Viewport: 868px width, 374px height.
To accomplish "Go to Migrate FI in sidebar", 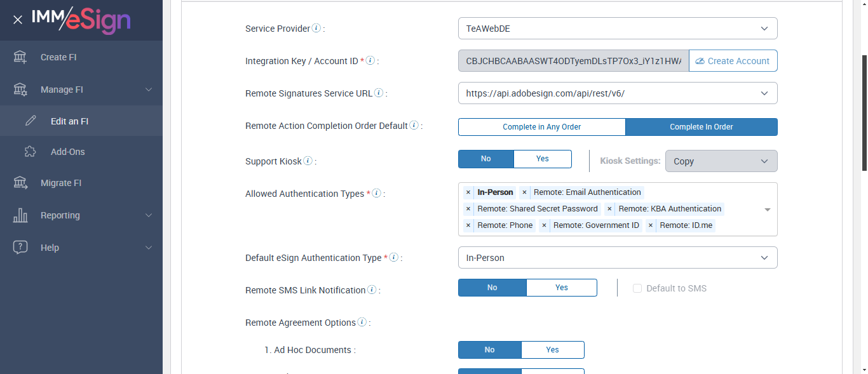I will pyautogui.click(x=61, y=183).
